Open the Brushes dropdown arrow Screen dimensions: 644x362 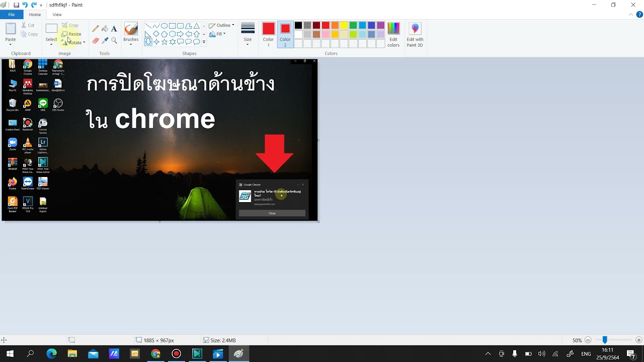point(131,44)
